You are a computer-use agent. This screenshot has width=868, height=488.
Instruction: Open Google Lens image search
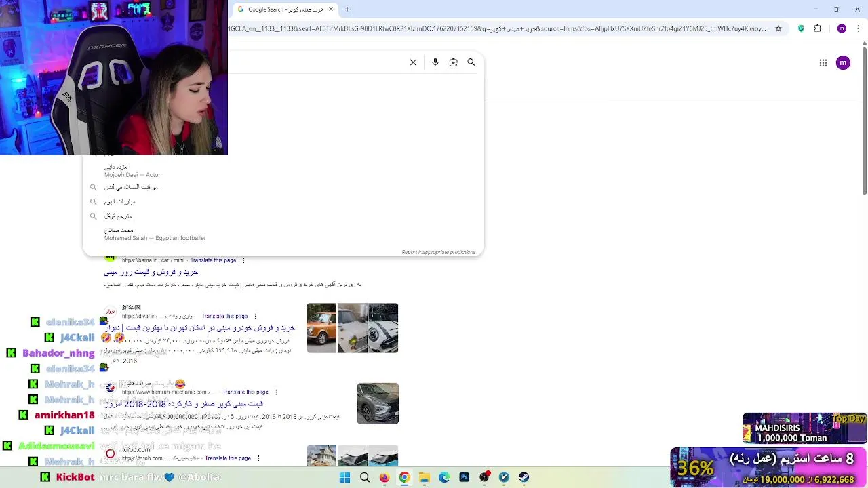click(454, 62)
